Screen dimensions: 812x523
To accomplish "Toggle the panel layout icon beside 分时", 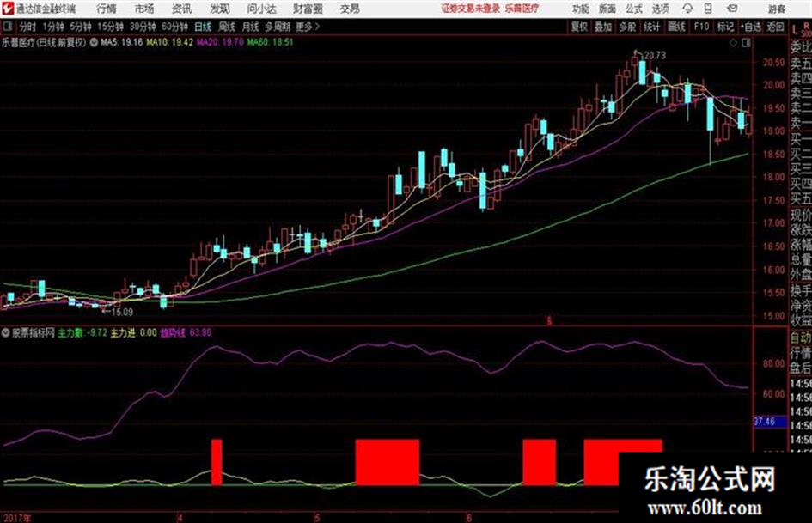I will (8, 27).
